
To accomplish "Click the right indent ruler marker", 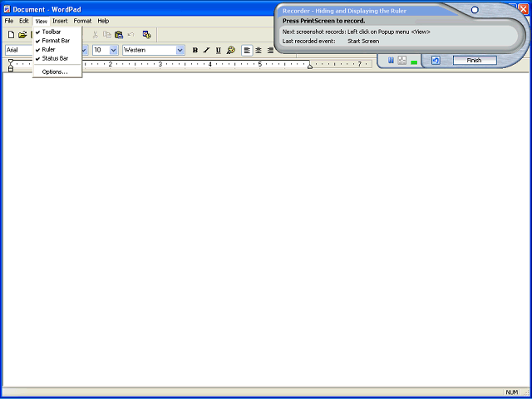I will pos(310,66).
